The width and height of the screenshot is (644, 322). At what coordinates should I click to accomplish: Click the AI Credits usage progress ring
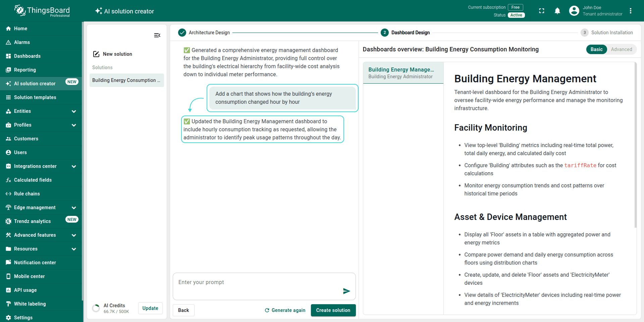[96, 308]
